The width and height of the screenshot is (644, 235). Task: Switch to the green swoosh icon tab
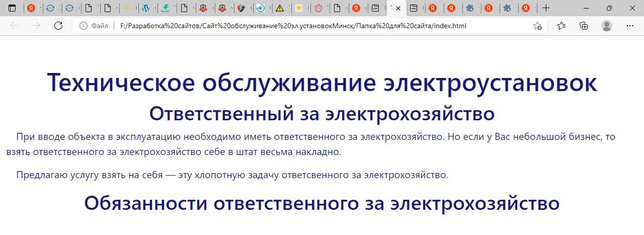[x=165, y=8]
